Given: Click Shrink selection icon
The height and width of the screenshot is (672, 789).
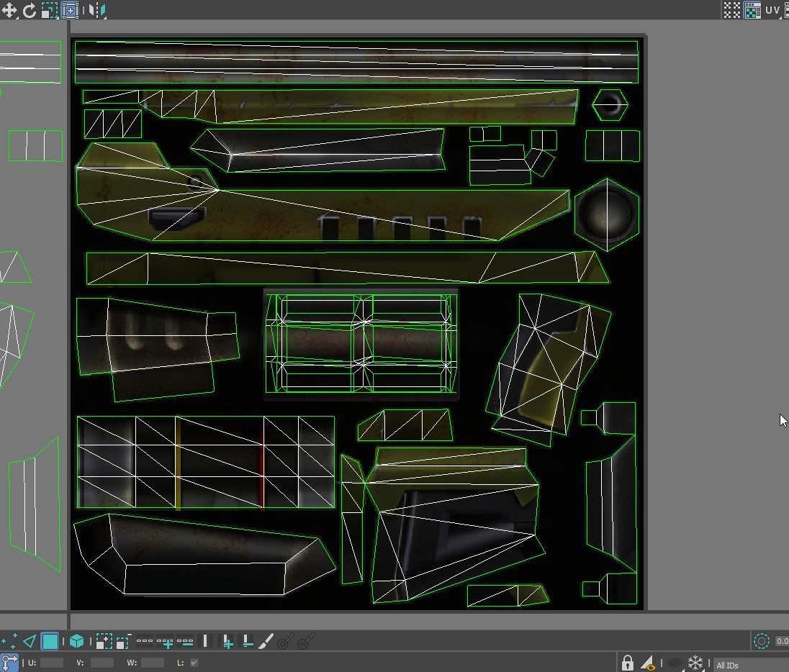Looking at the screenshot, I should (x=123, y=641).
